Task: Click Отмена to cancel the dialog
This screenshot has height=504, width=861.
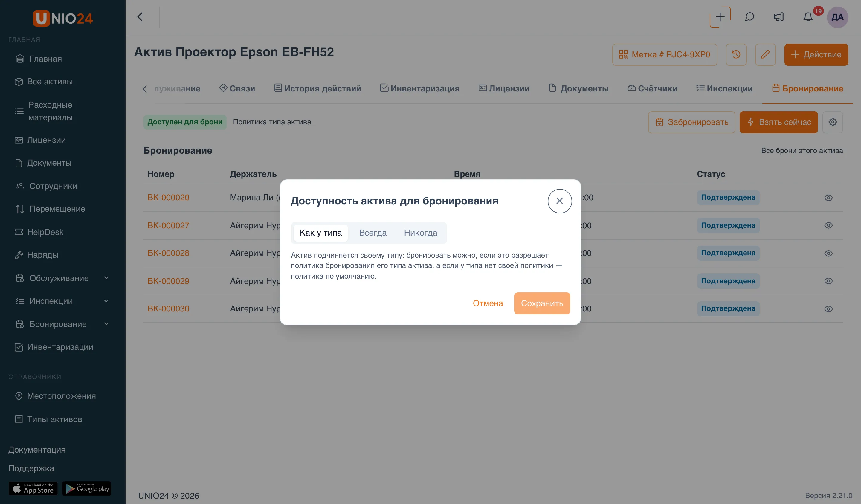Action: coord(488,303)
